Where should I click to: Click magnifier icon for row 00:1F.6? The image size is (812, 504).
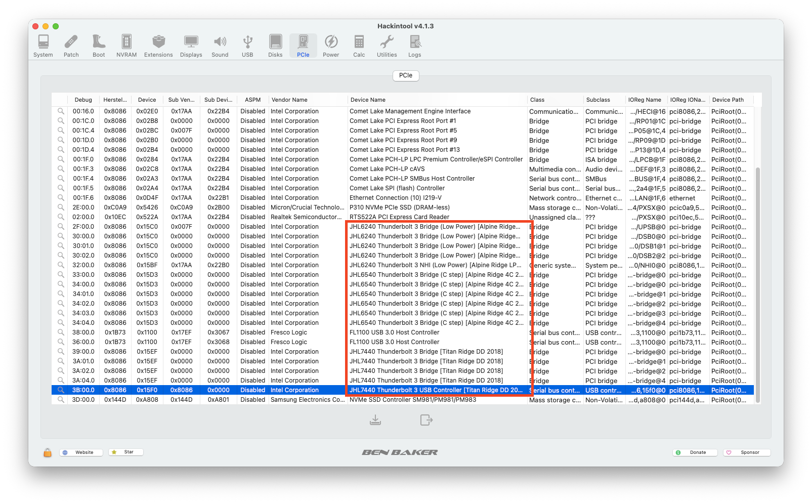coord(61,198)
